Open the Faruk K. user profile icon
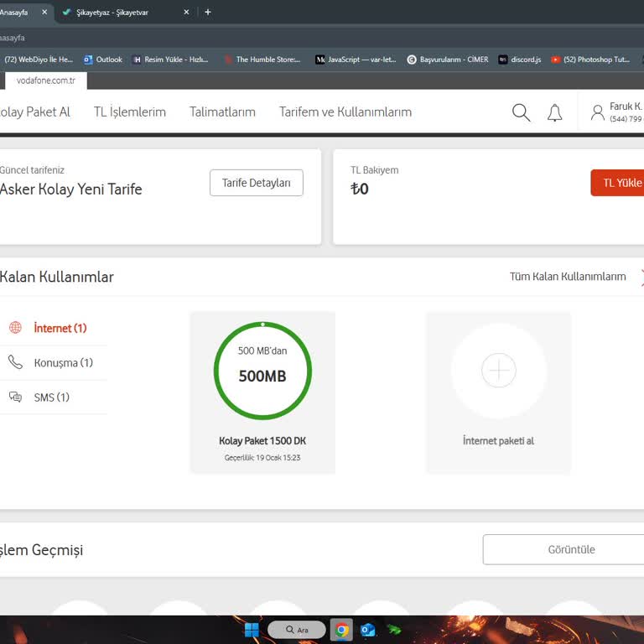The height and width of the screenshot is (644, 644). [x=598, y=112]
